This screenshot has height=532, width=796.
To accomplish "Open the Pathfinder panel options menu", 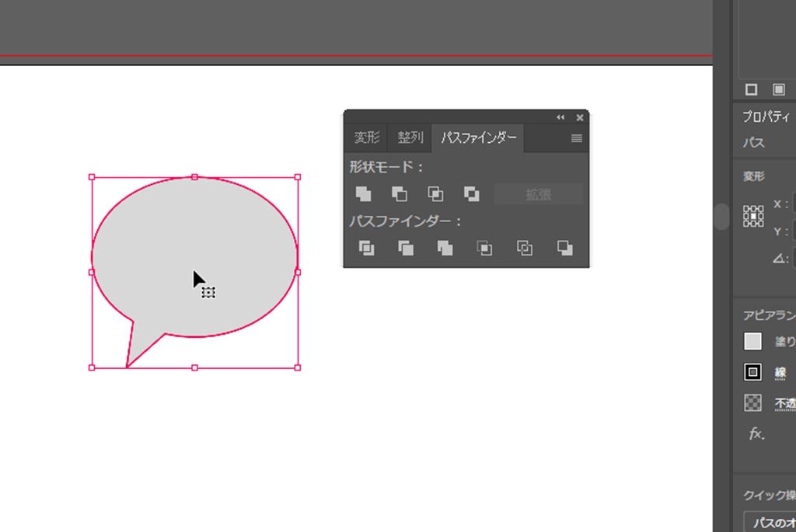I will click(x=576, y=138).
